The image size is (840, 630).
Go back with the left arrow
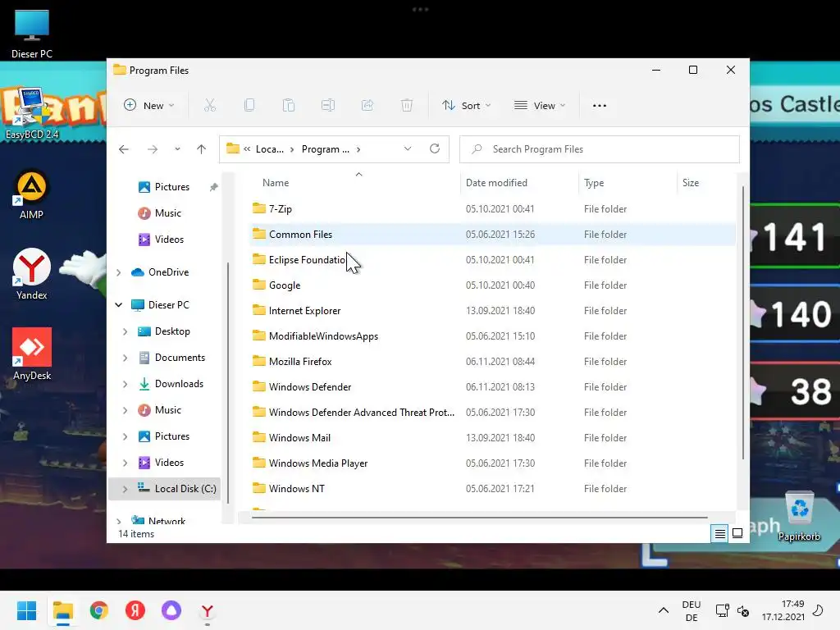(x=124, y=149)
